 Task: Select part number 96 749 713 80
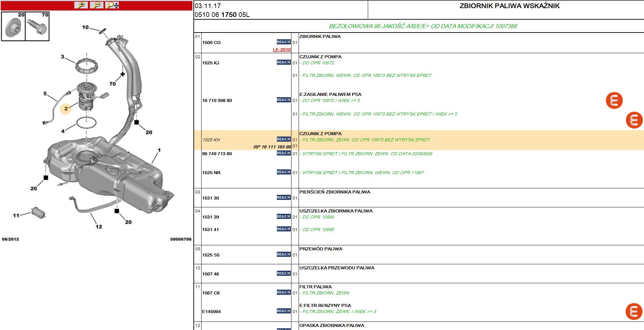[217, 154]
